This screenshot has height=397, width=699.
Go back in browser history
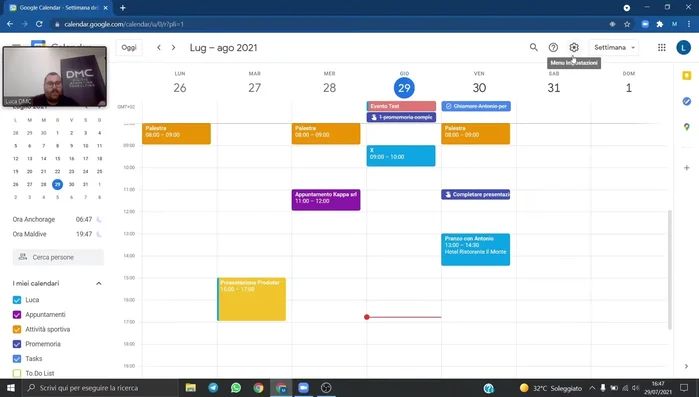pos(10,24)
